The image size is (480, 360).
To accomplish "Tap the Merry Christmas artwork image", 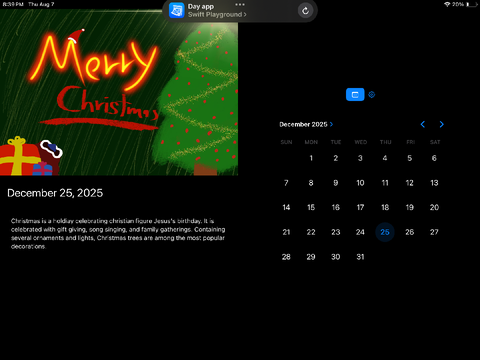I will [119, 92].
